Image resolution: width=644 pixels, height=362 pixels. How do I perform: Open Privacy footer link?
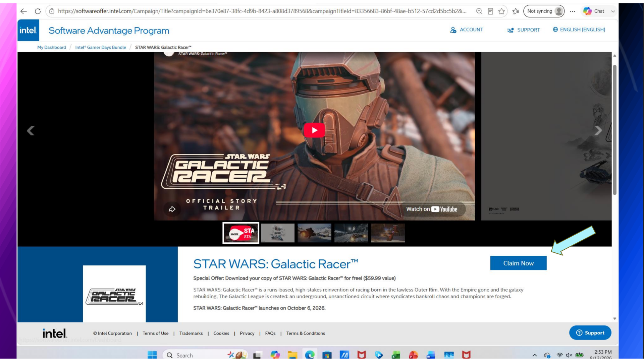coord(247,333)
